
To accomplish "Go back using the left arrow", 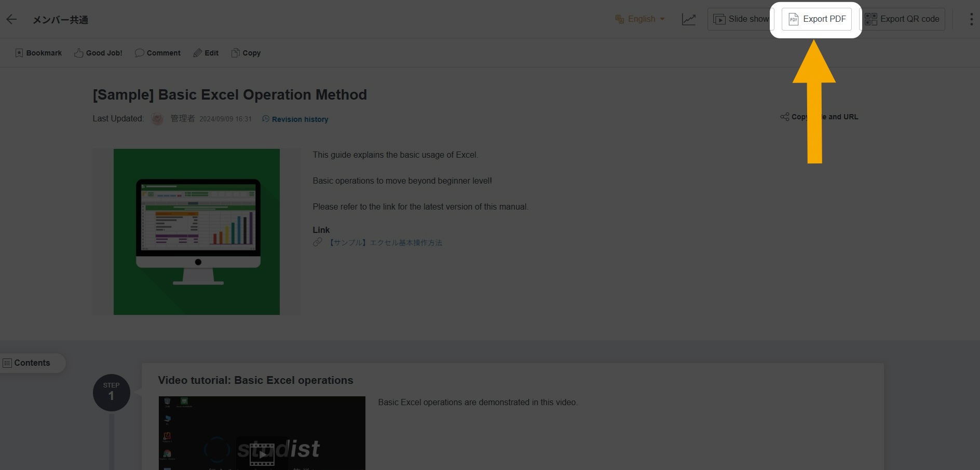I will (x=11, y=20).
